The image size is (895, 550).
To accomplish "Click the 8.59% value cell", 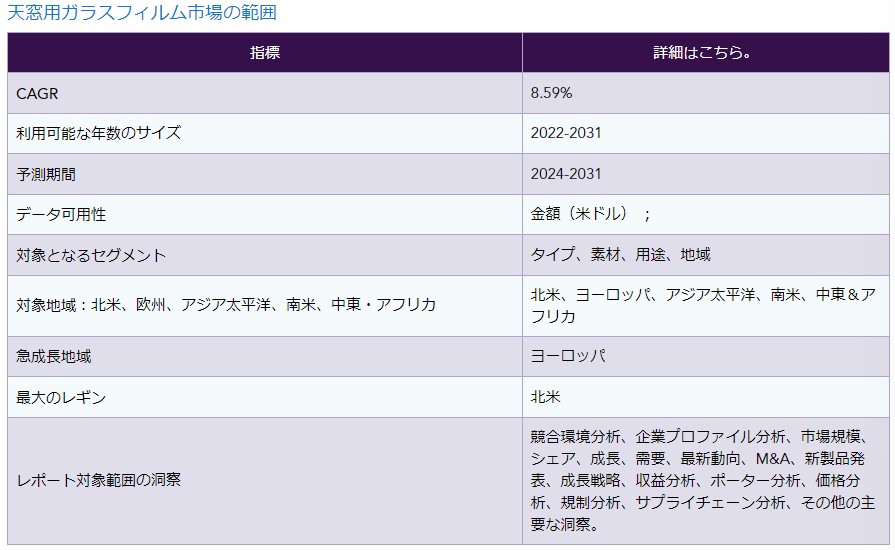I will [551, 93].
